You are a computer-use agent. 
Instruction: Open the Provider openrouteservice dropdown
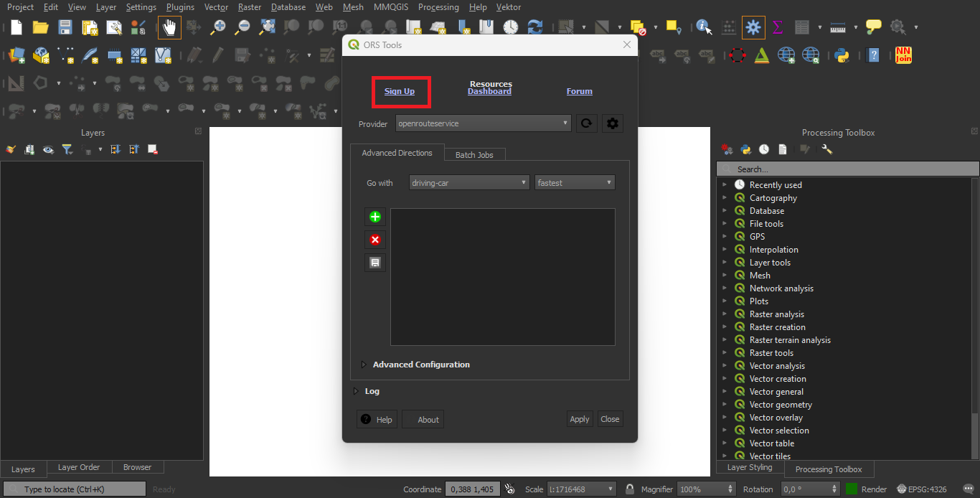(x=483, y=123)
